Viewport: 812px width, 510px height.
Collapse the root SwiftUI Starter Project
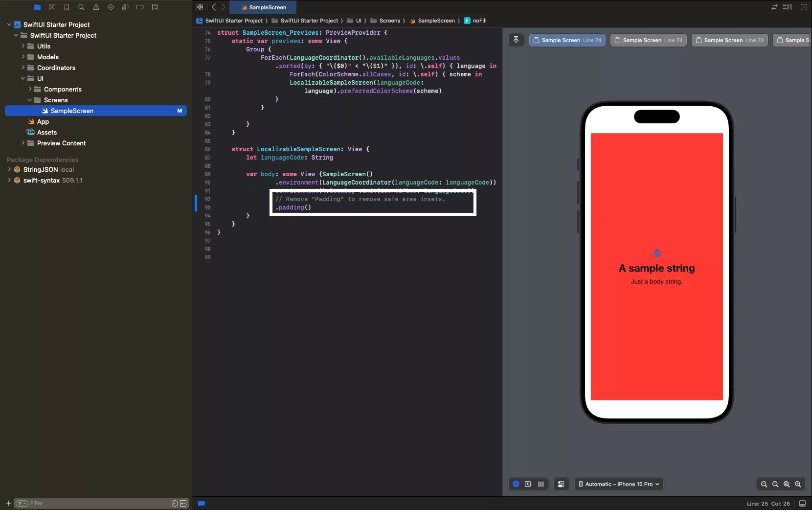pyautogui.click(x=9, y=24)
